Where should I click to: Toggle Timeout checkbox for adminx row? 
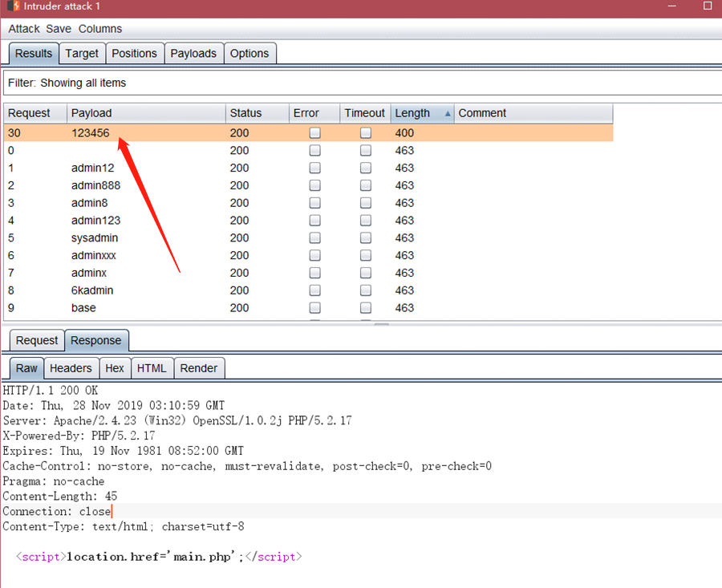366,273
